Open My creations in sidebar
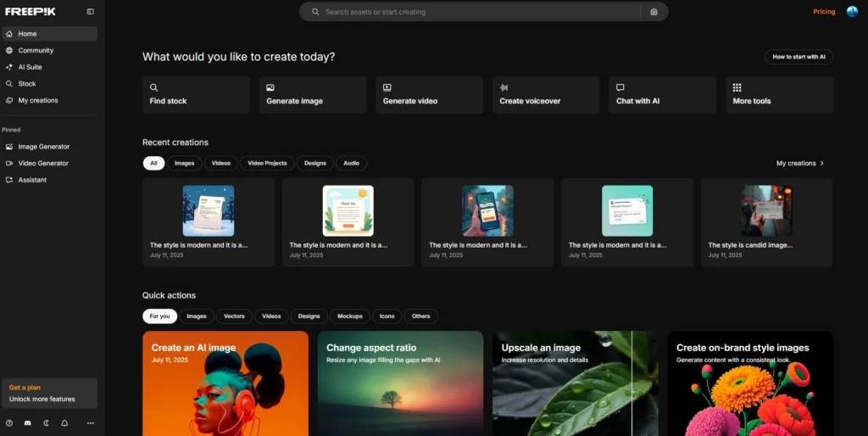868x436 pixels. 50,100
